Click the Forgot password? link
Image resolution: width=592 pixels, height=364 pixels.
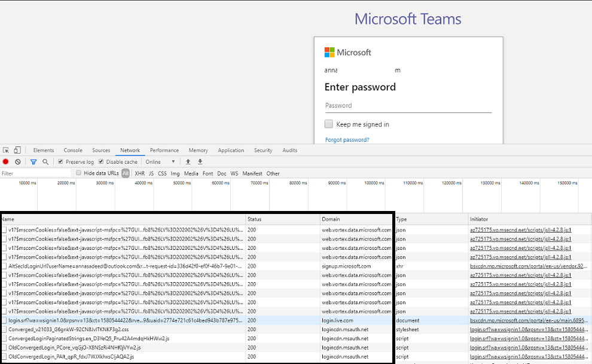[x=347, y=140]
